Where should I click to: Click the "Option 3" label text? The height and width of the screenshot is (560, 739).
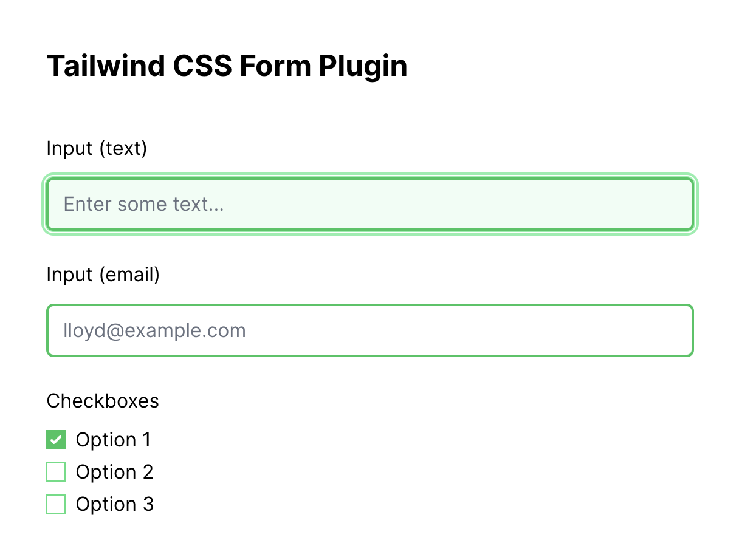coord(114,504)
